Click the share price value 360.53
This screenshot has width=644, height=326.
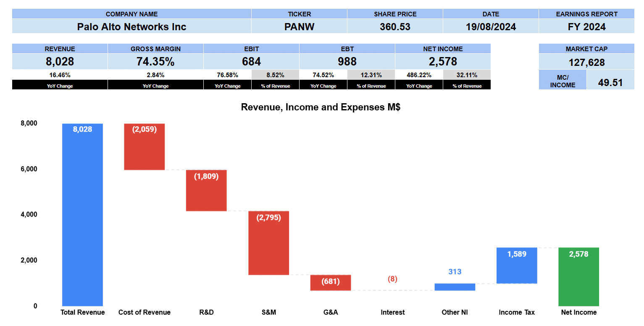[x=395, y=27]
